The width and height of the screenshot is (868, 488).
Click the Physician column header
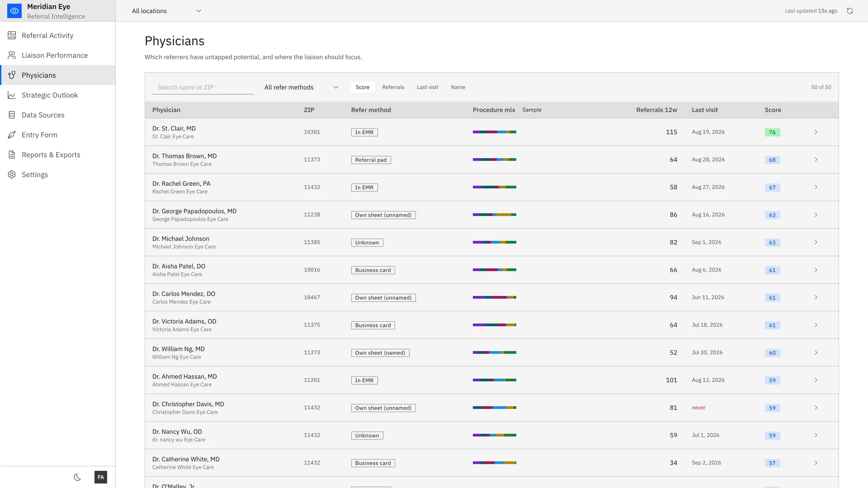point(166,110)
